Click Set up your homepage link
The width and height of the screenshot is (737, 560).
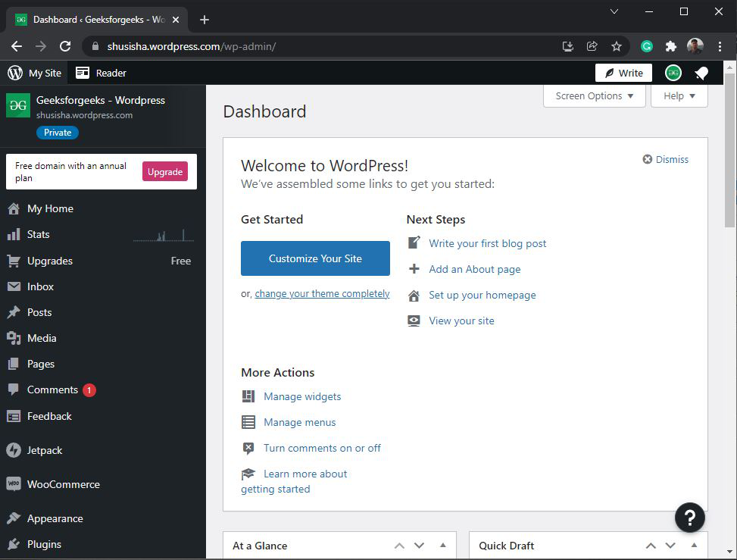482,296
